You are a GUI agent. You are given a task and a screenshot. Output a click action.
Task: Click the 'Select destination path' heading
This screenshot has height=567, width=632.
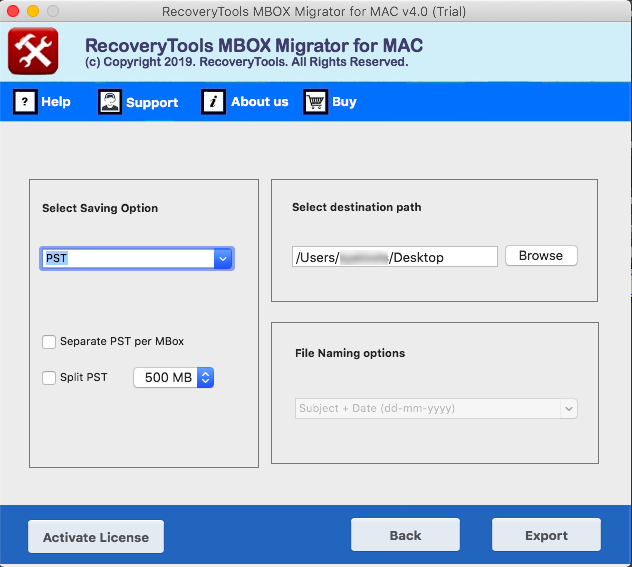[x=357, y=207]
